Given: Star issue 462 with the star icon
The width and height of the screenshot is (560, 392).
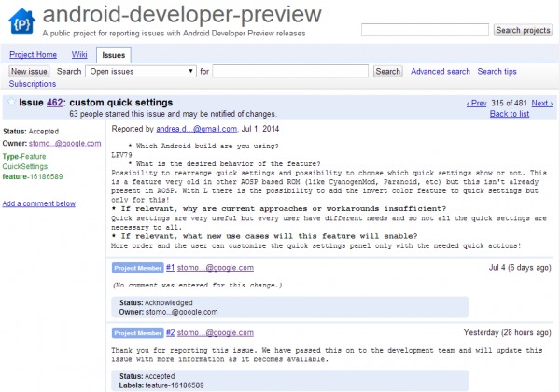Looking at the screenshot, I should (x=11, y=102).
